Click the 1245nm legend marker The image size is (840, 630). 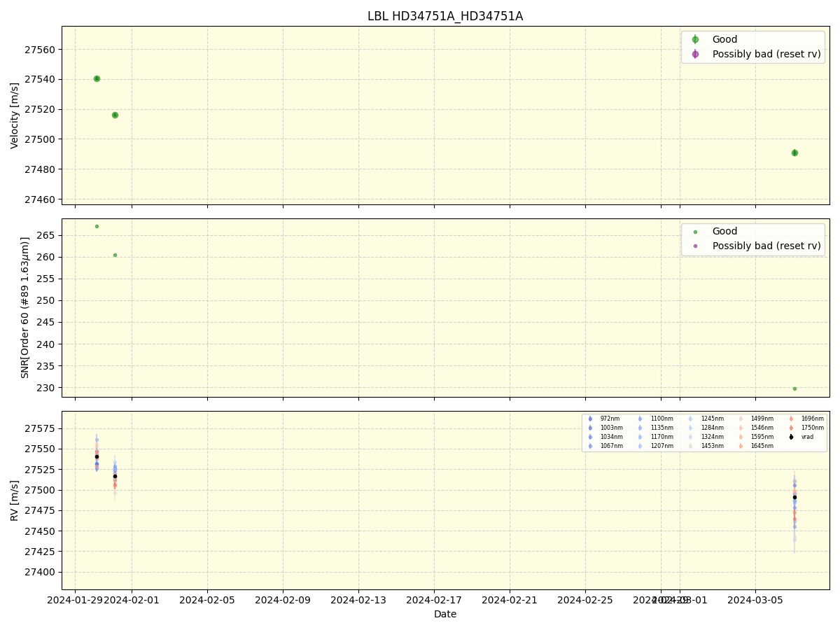click(x=690, y=419)
